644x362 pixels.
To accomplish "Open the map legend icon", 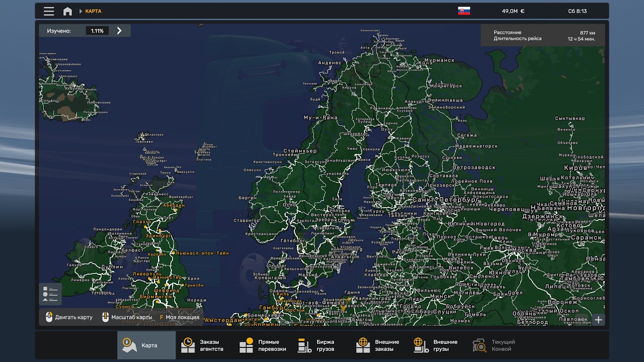I will [x=50, y=294].
